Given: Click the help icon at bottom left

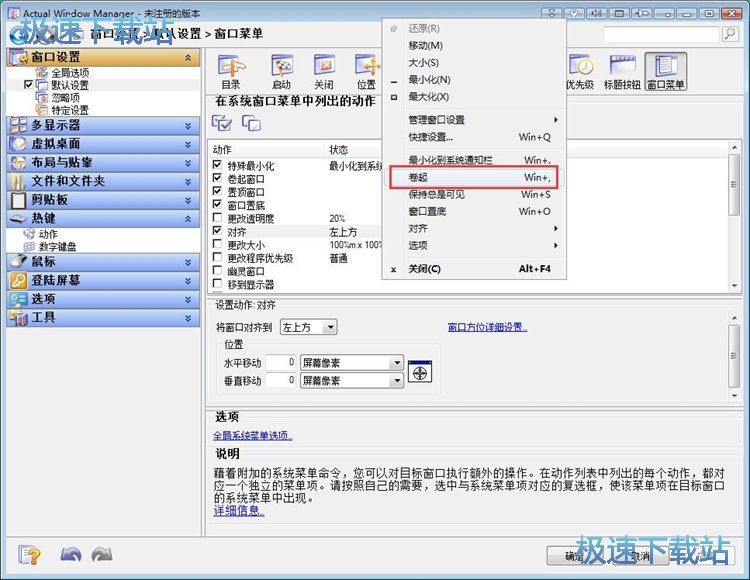Looking at the screenshot, I should click(30, 554).
